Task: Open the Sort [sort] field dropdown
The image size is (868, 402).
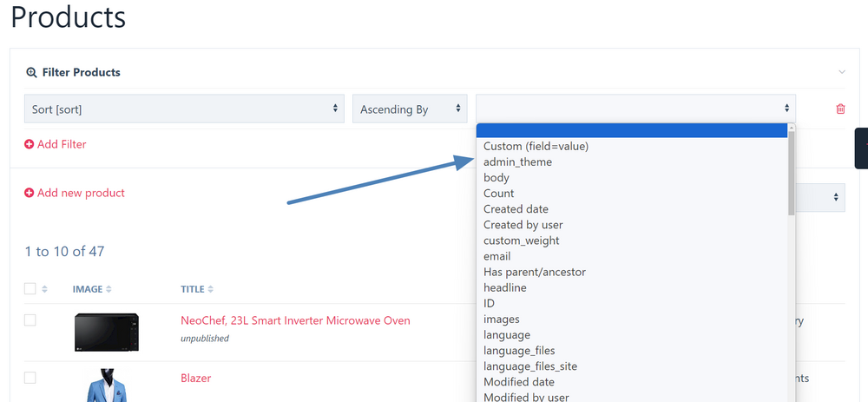Action: point(184,109)
